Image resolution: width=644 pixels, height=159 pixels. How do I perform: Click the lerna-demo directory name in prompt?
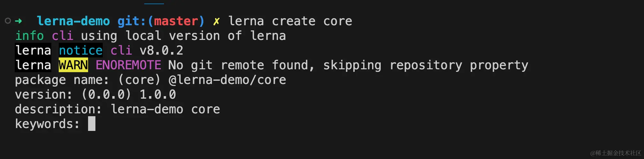pos(73,21)
